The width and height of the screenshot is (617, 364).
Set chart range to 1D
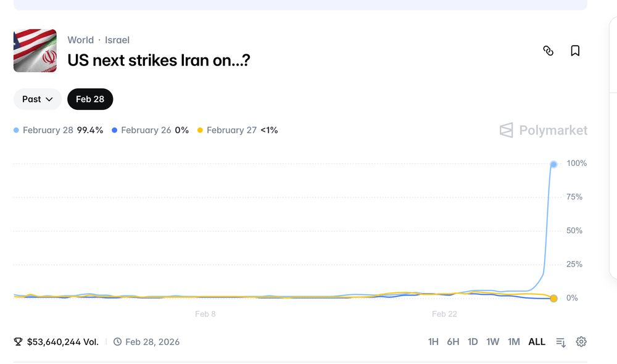tap(473, 342)
